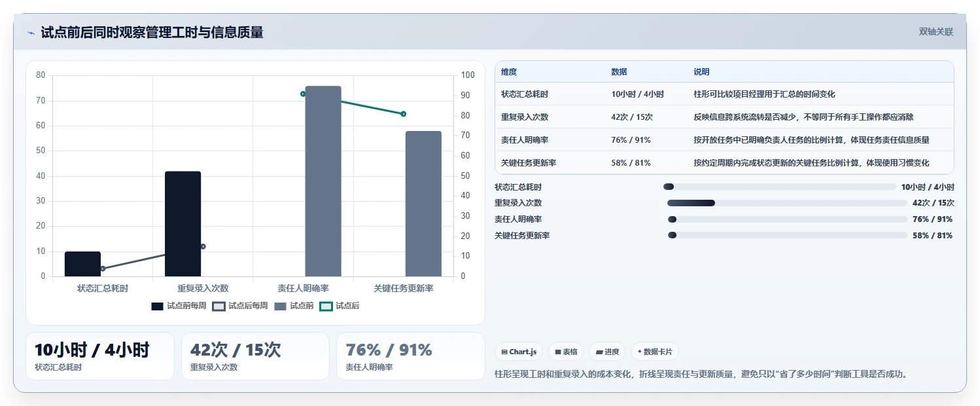980x406 pixels.
Task: Click the 关键任务更新率 progress bar
Action: pyautogui.click(x=788, y=236)
